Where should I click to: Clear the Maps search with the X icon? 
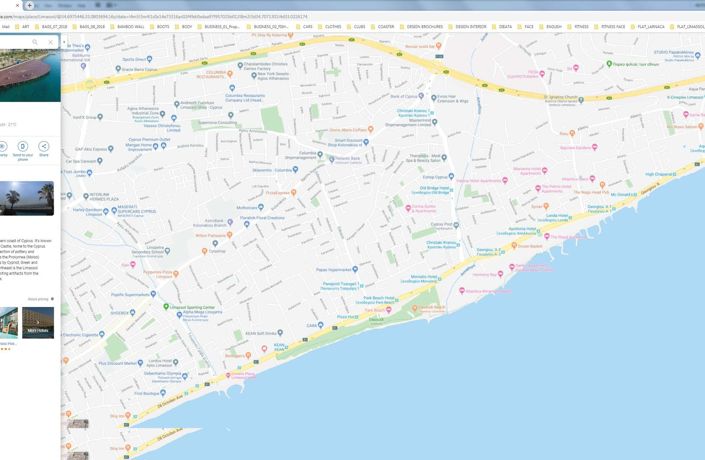coord(50,42)
